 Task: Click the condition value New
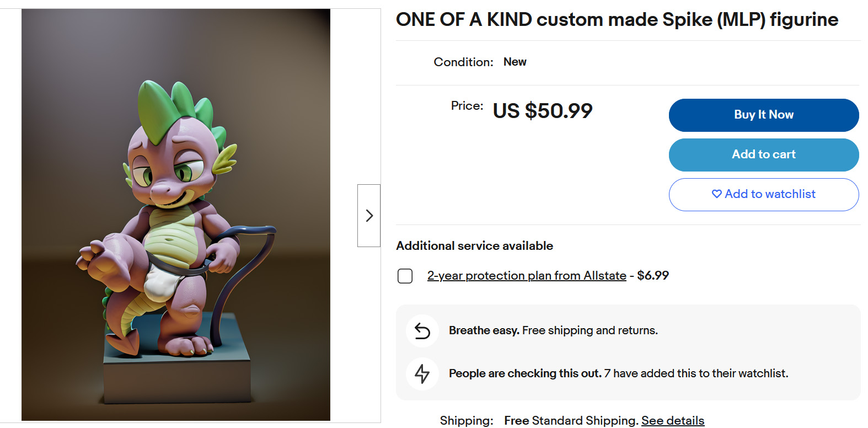pyautogui.click(x=515, y=62)
